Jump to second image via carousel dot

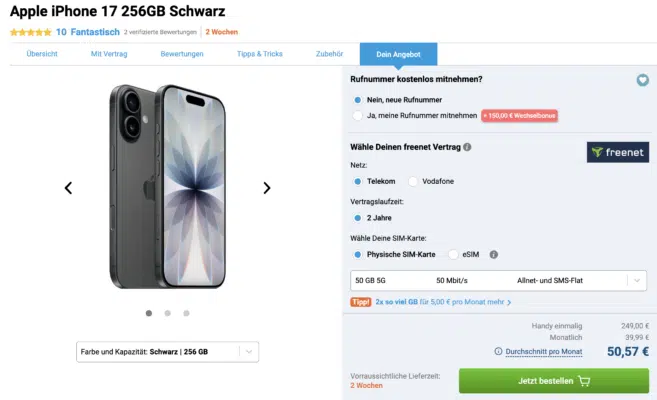pos(167,313)
